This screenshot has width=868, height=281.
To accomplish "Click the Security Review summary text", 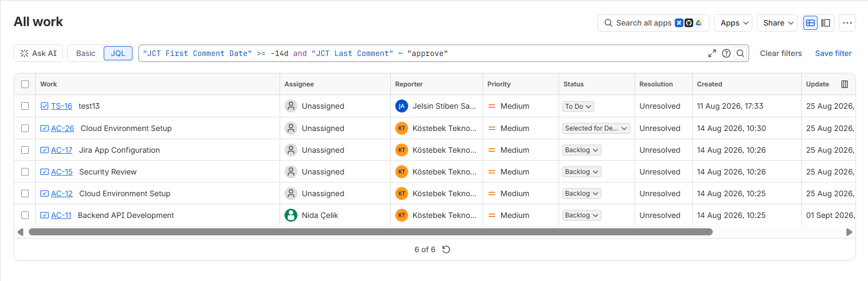I will tap(107, 172).
